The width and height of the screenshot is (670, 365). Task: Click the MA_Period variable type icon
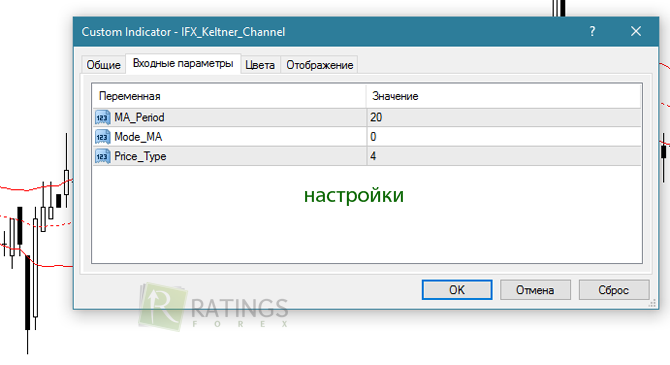coord(102,118)
